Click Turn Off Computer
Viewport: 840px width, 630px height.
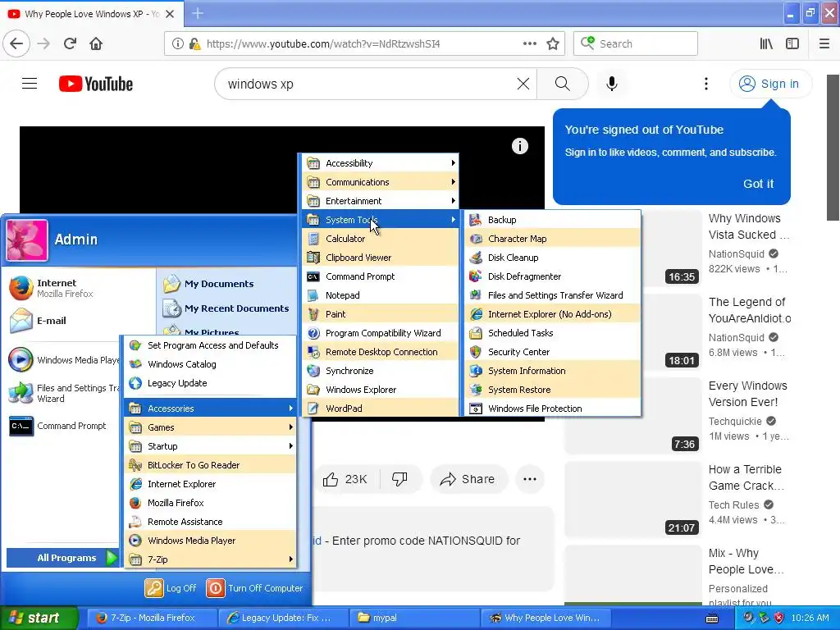pos(255,587)
